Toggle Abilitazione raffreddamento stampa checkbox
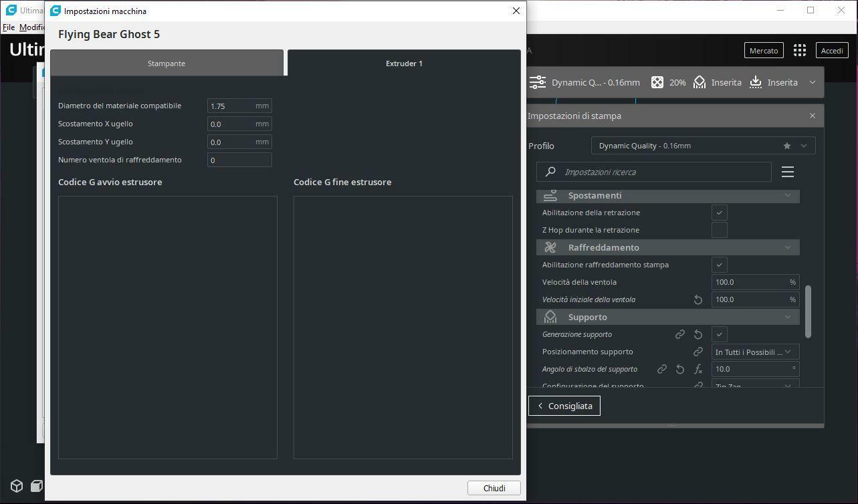The image size is (858, 504). pyautogui.click(x=720, y=265)
